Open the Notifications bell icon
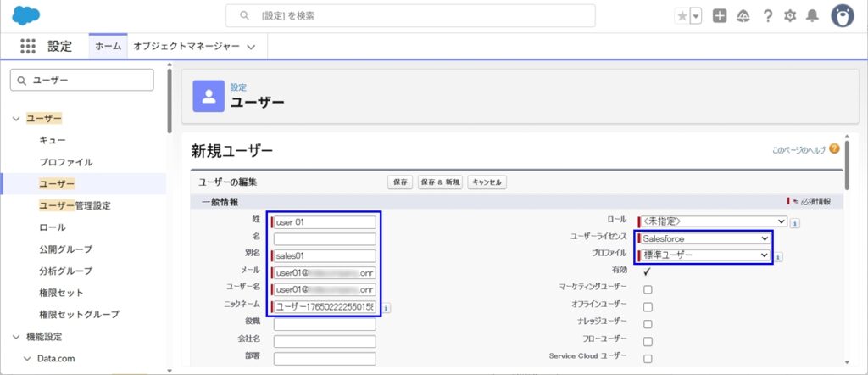The height and width of the screenshot is (375, 868). click(812, 16)
